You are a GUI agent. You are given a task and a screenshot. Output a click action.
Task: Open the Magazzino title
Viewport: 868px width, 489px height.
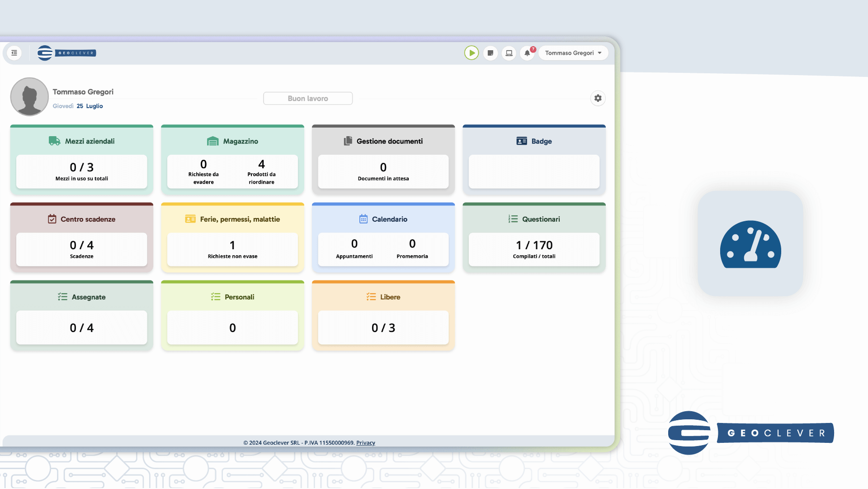(241, 141)
